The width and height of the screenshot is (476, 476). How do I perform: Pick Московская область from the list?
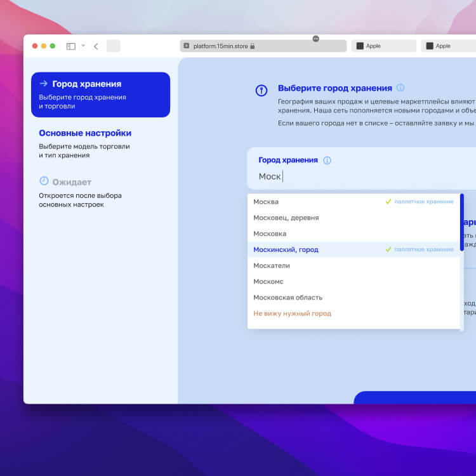click(x=288, y=297)
